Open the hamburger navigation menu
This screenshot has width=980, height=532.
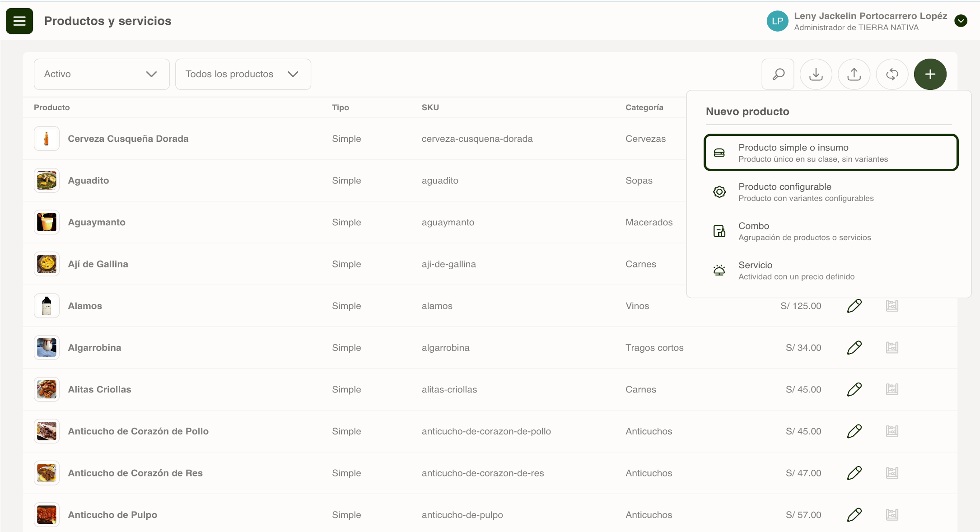(x=19, y=21)
